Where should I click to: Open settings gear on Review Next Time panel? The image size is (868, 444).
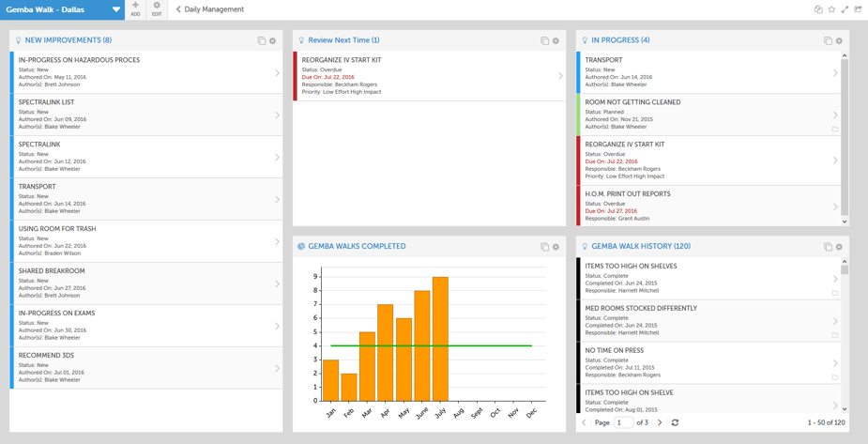[x=556, y=40]
